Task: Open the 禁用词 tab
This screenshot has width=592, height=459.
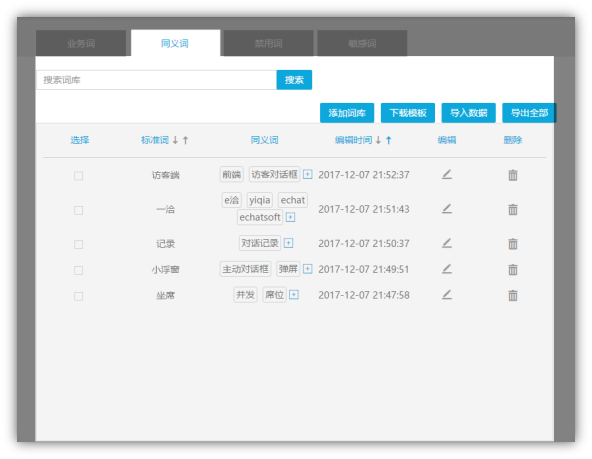Action: tap(268, 43)
